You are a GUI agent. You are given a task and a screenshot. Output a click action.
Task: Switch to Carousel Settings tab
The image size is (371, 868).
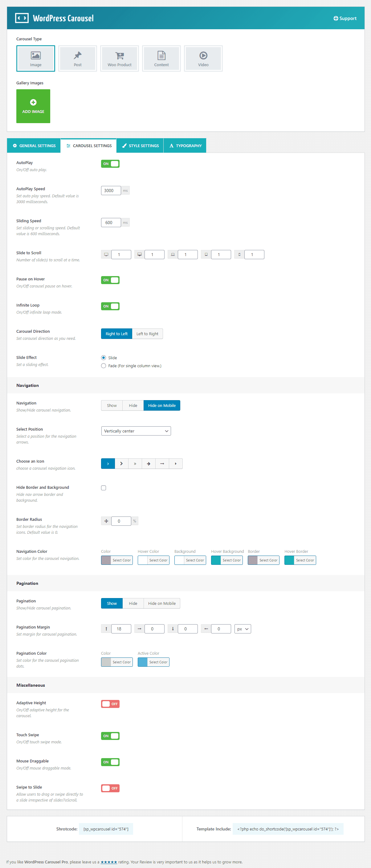[x=89, y=146]
